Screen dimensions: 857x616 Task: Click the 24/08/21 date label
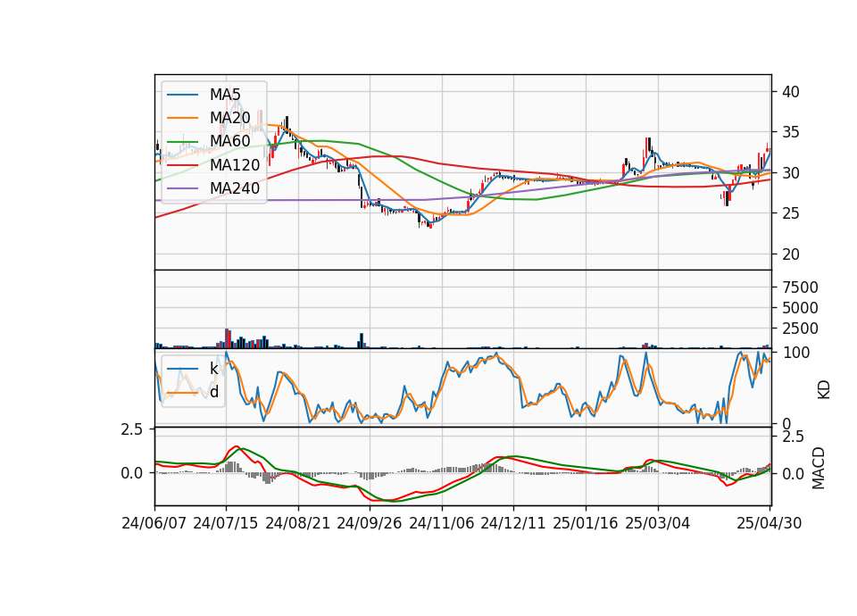point(298,523)
